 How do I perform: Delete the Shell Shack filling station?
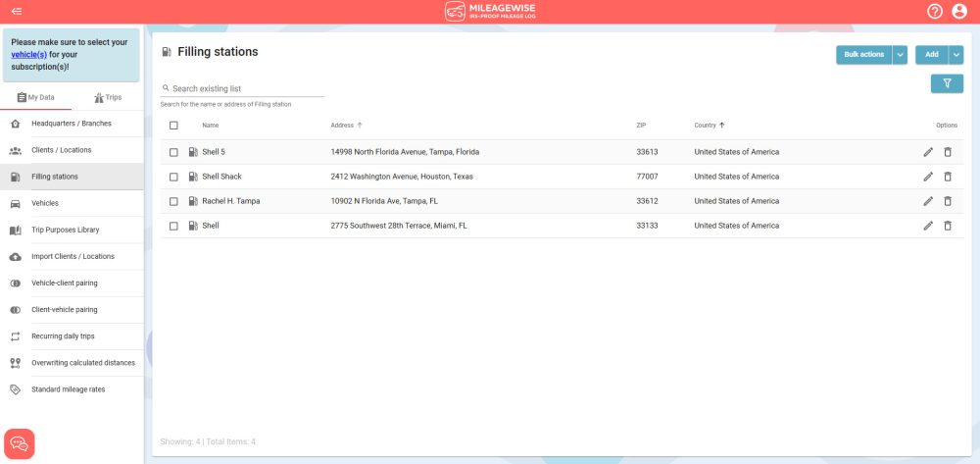(x=947, y=177)
